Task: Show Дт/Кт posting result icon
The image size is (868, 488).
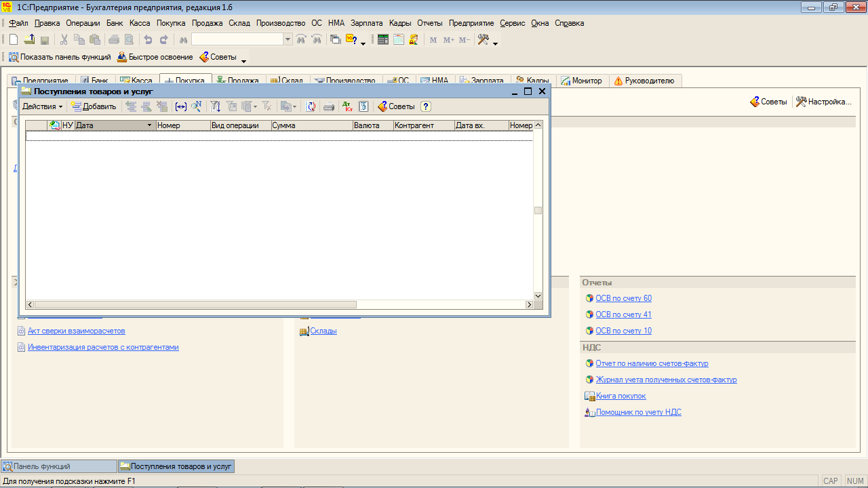Action: 348,106
